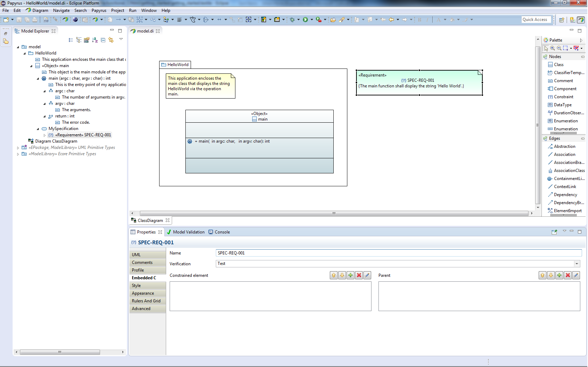Viewport: 588px width, 367px height.
Task: Click Collapse All in Model Explorer
Action: pyautogui.click(x=103, y=40)
